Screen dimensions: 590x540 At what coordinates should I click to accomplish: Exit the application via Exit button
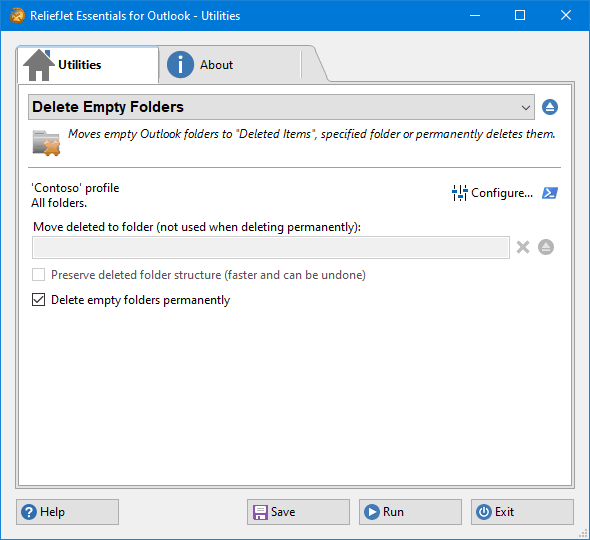coord(522,512)
